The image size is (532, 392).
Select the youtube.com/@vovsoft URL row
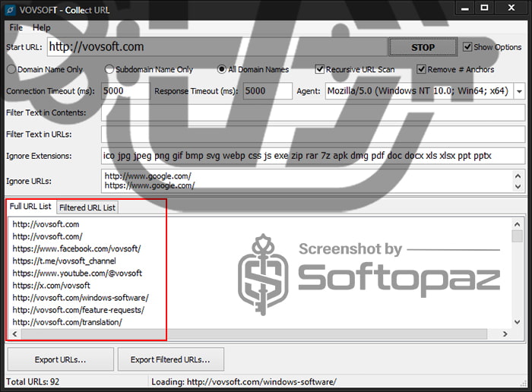[78, 273]
